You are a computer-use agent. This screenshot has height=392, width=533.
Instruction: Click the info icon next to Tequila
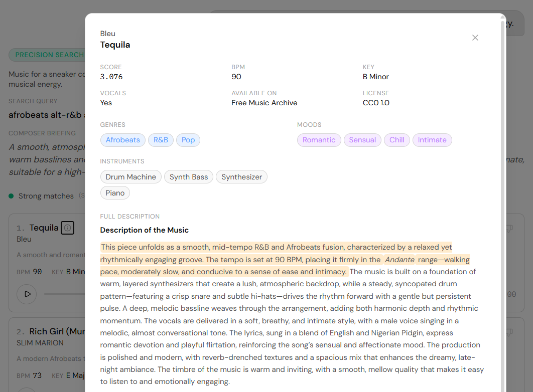tap(68, 228)
